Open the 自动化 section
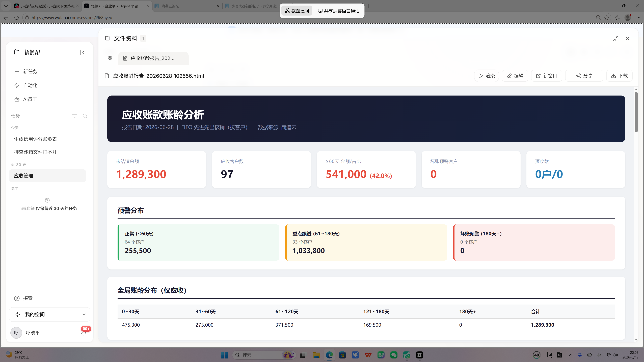The width and height of the screenshot is (644, 362). (26, 85)
